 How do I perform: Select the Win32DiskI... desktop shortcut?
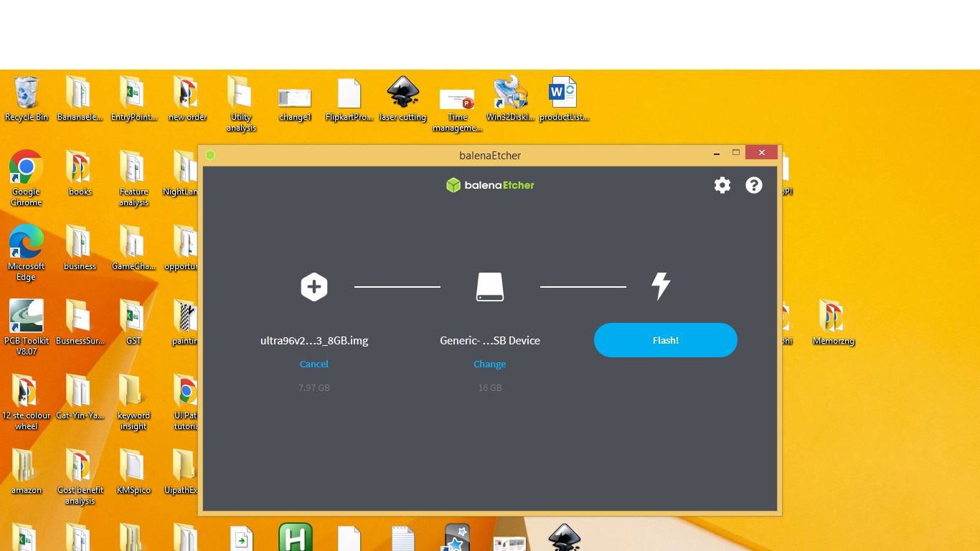pos(510,99)
